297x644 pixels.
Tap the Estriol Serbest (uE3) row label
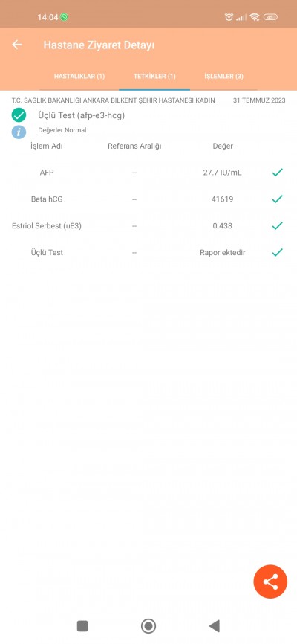pyautogui.click(x=47, y=226)
